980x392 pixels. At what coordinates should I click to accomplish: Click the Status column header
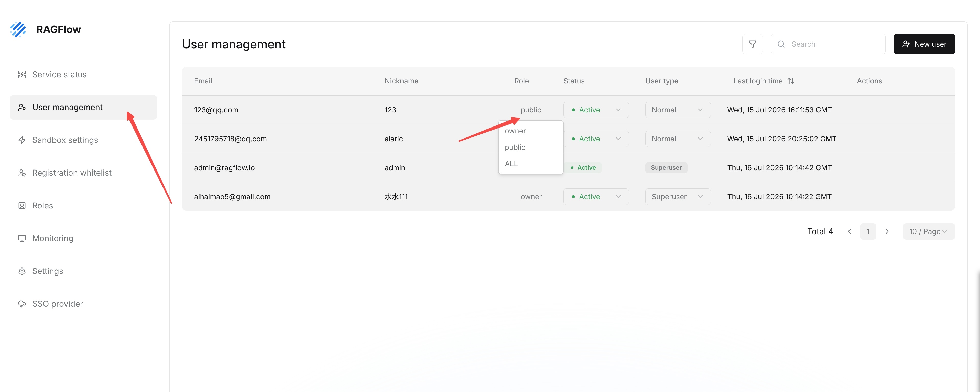(574, 81)
